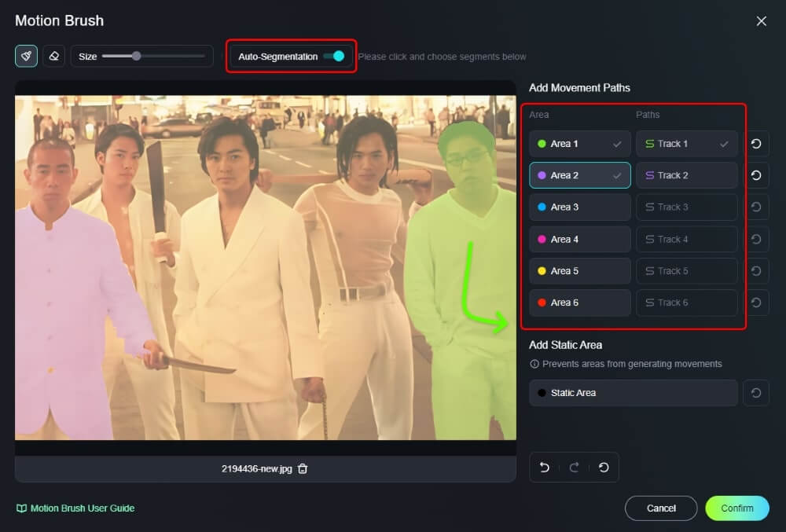Reset the Static Area with its icon
This screenshot has height=532, width=786.
(x=755, y=393)
